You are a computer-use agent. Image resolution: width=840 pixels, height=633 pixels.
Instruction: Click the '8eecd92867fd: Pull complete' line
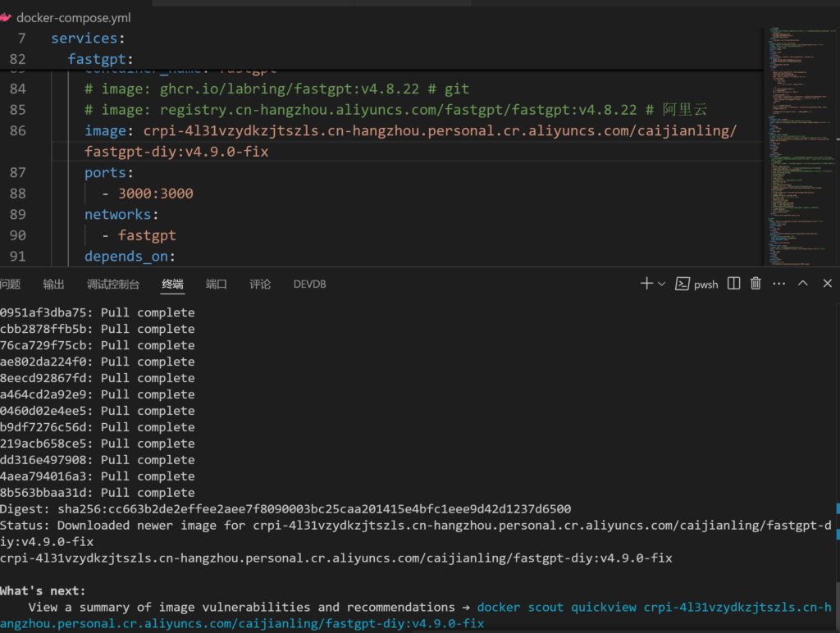(x=98, y=377)
